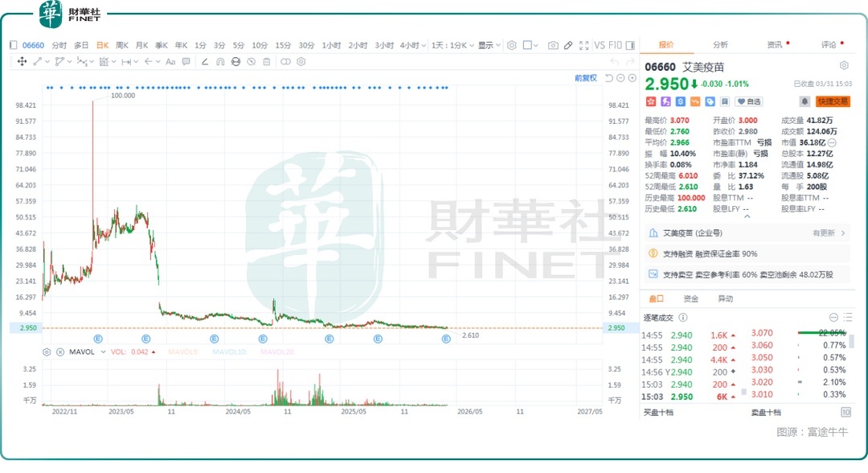Click the 快捷交易 quick trade button
Image resolution: width=868 pixels, height=473 pixels.
click(x=833, y=101)
